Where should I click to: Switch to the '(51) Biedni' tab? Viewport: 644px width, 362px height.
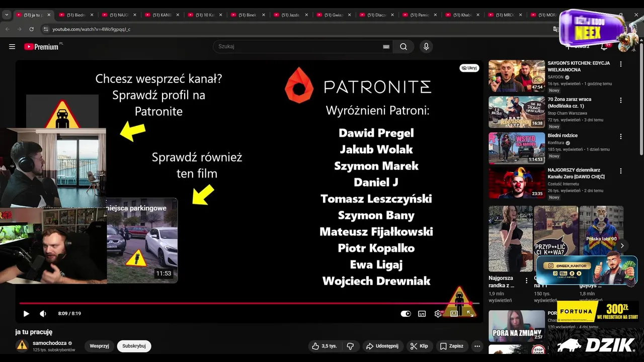click(x=76, y=15)
